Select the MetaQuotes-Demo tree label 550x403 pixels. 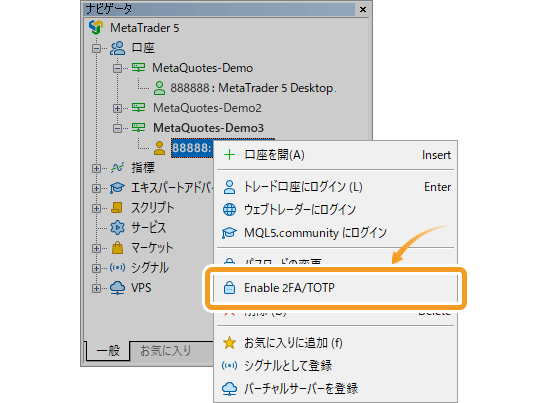[x=202, y=68]
